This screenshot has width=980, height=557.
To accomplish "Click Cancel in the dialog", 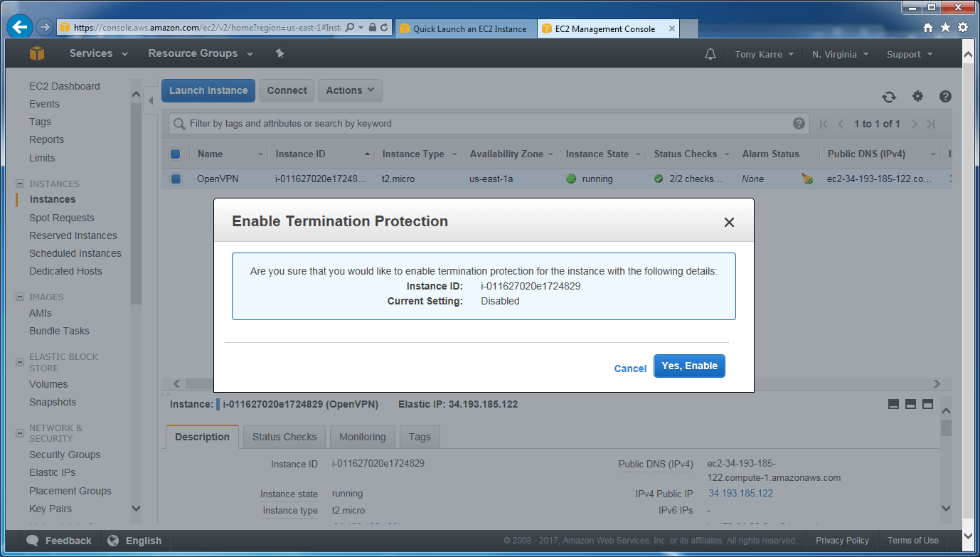I will pos(630,368).
